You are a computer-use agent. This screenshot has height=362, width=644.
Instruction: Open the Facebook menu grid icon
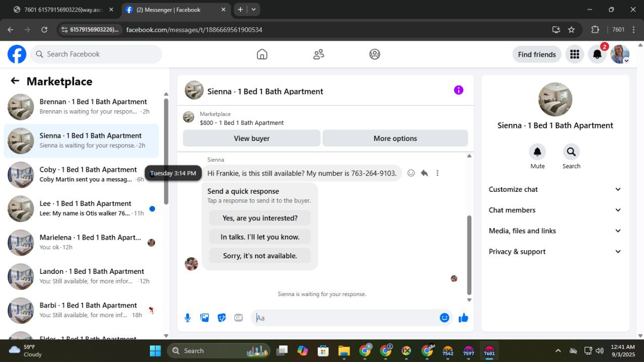point(575,54)
